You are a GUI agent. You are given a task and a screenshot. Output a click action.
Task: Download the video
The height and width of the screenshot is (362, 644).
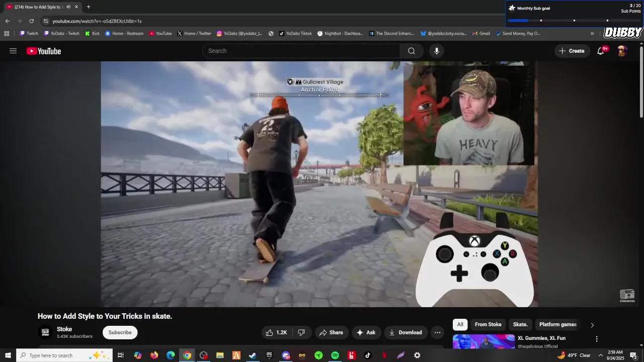point(406,332)
